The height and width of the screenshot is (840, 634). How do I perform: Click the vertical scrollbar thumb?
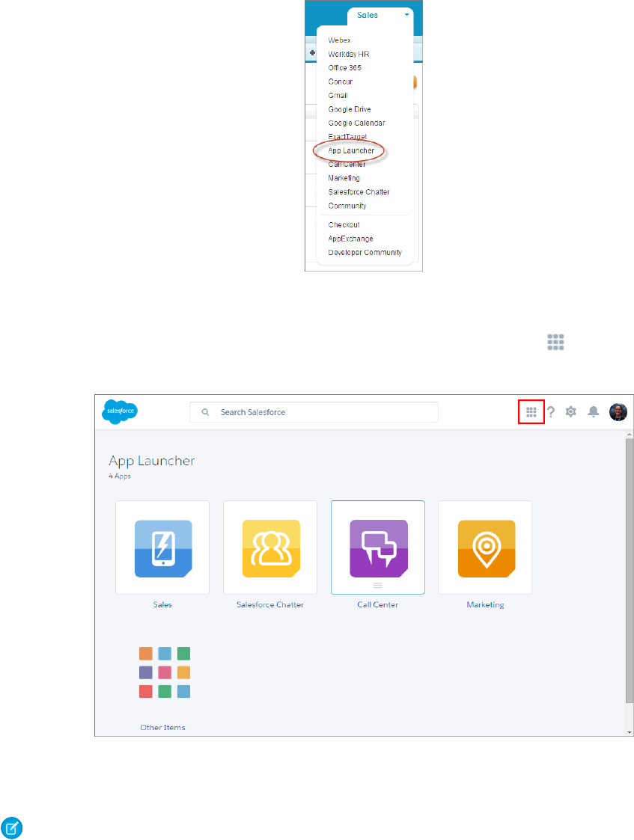[x=630, y=571]
